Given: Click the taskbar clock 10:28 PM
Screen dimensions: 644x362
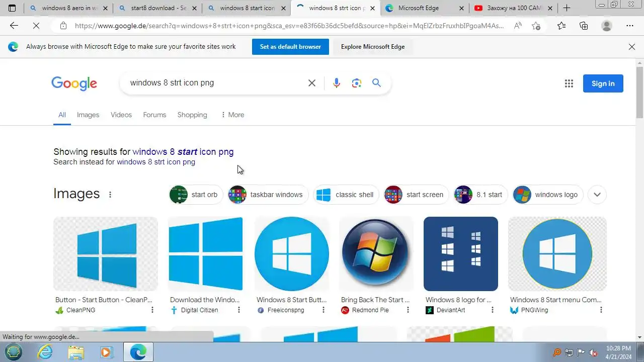Looking at the screenshot, I should pos(618,348).
